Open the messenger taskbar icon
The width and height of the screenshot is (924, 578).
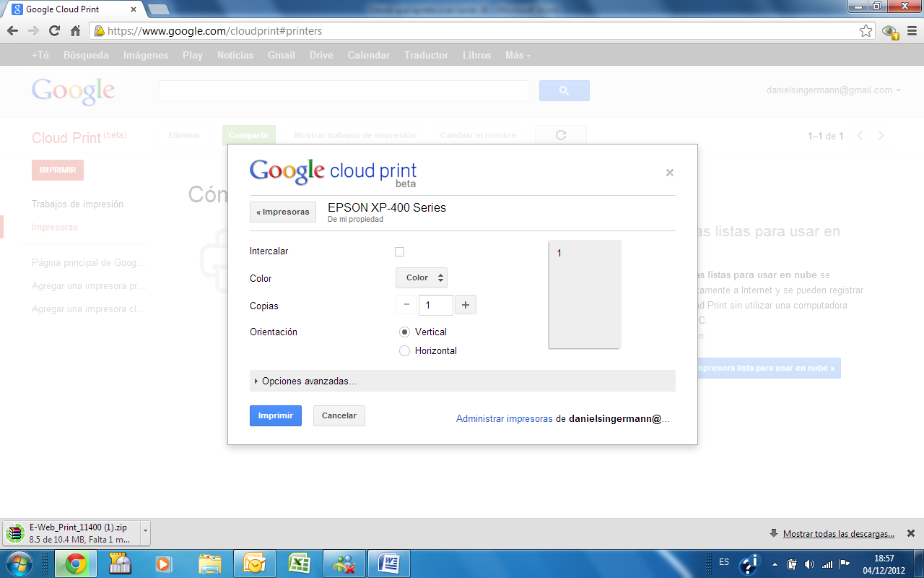[344, 564]
